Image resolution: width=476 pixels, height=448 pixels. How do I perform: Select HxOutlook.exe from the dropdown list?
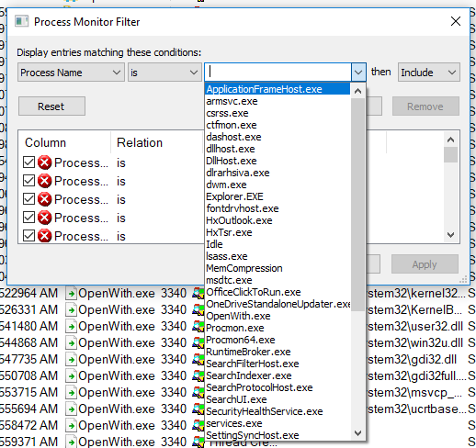[x=278, y=220]
